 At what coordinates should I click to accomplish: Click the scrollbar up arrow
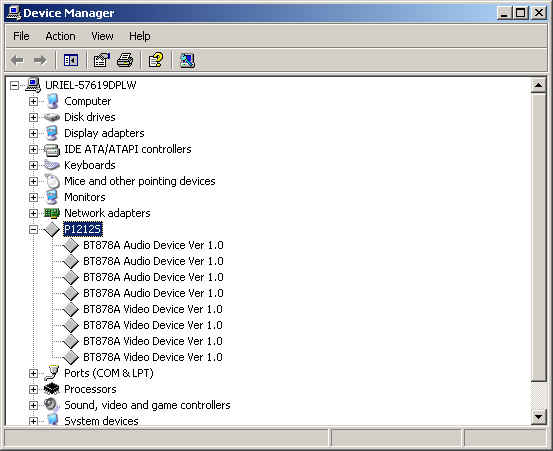pyautogui.click(x=539, y=85)
